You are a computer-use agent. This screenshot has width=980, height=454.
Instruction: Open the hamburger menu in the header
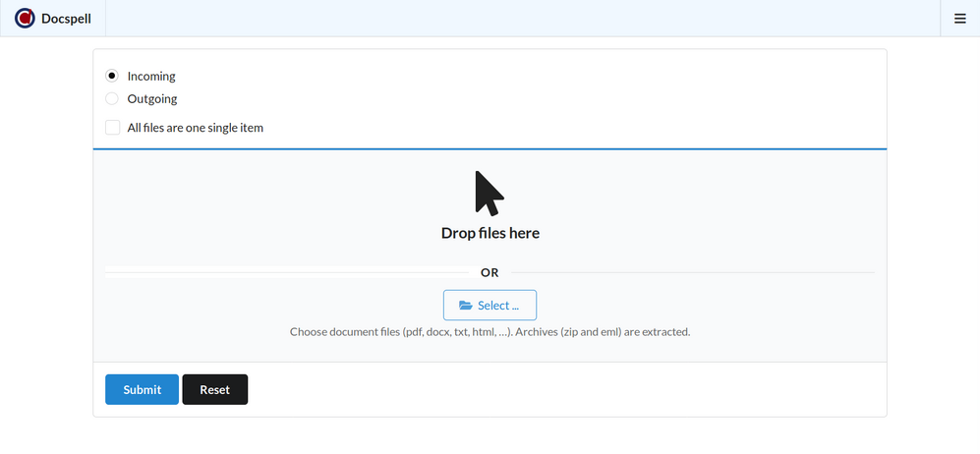[960, 19]
